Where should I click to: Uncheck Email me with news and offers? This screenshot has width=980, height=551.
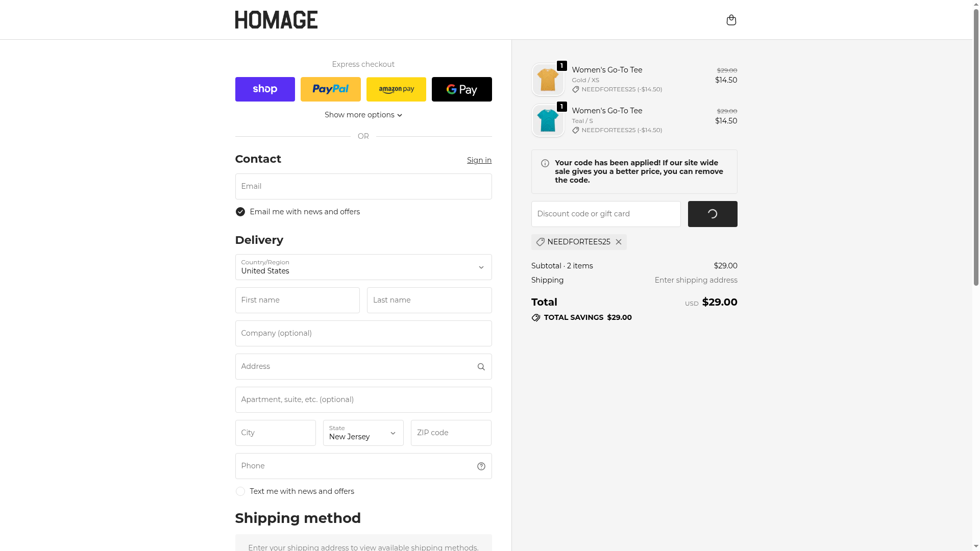240,212
